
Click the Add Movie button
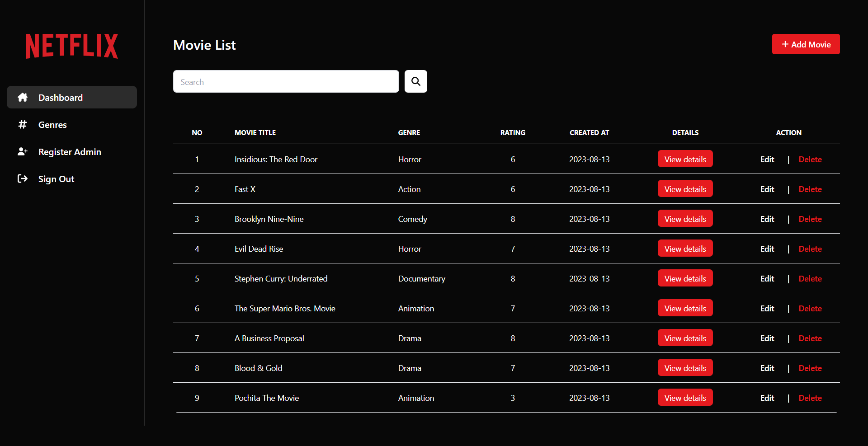click(x=806, y=44)
